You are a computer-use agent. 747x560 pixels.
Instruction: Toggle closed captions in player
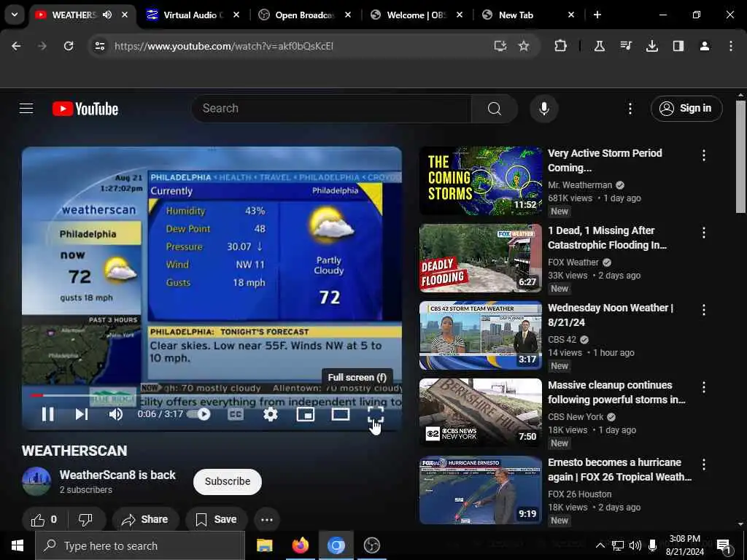pyautogui.click(x=236, y=414)
